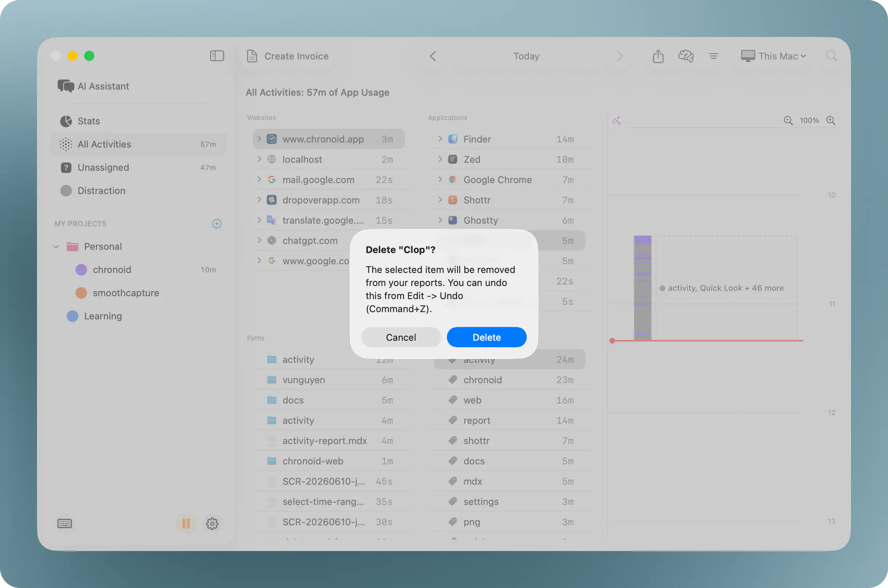This screenshot has height=588, width=888.
Task: Click the Zed app icon
Action: pyautogui.click(x=452, y=160)
